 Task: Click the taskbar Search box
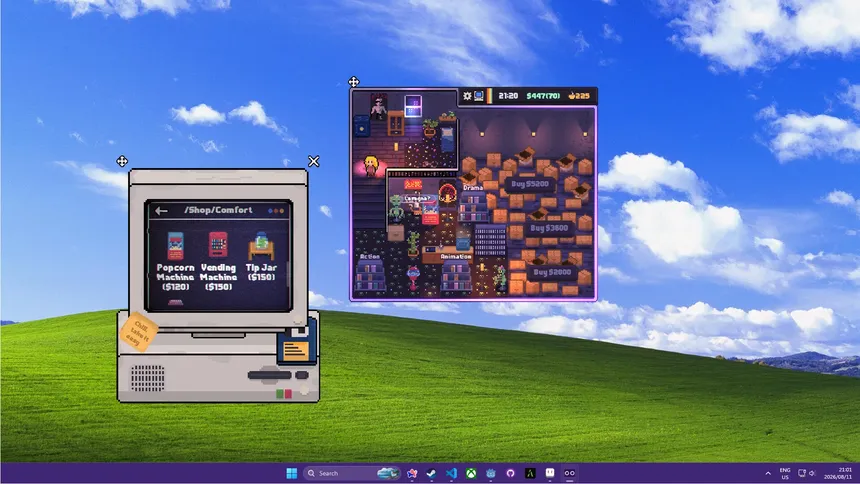[x=351, y=473]
